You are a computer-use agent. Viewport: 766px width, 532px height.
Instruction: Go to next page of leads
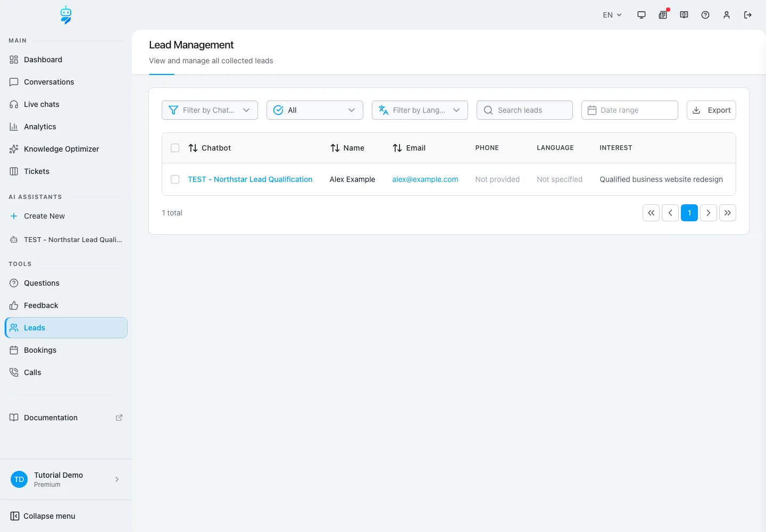click(x=709, y=213)
